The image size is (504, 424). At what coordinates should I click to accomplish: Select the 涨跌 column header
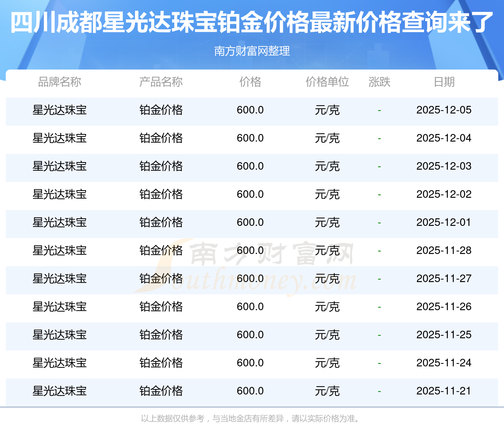379,82
